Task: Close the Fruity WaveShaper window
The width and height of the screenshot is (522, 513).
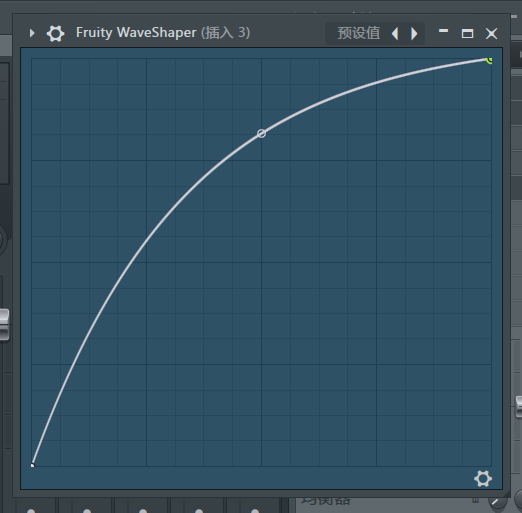Action: coord(491,34)
